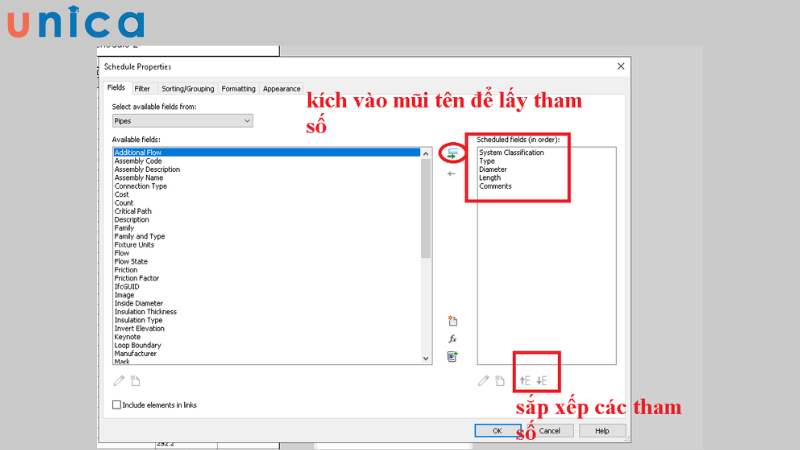
Task: Select the Flow field
Action: (x=122, y=253)
